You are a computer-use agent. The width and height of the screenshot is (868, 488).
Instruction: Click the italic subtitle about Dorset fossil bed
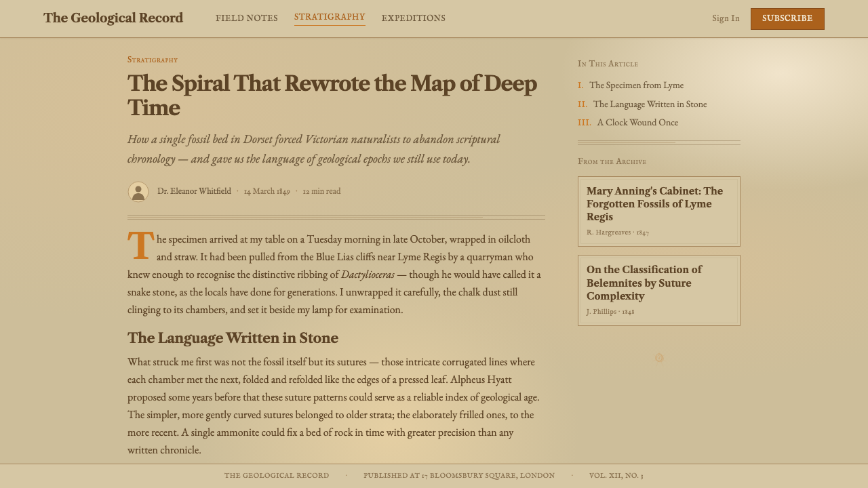(314, 149)
